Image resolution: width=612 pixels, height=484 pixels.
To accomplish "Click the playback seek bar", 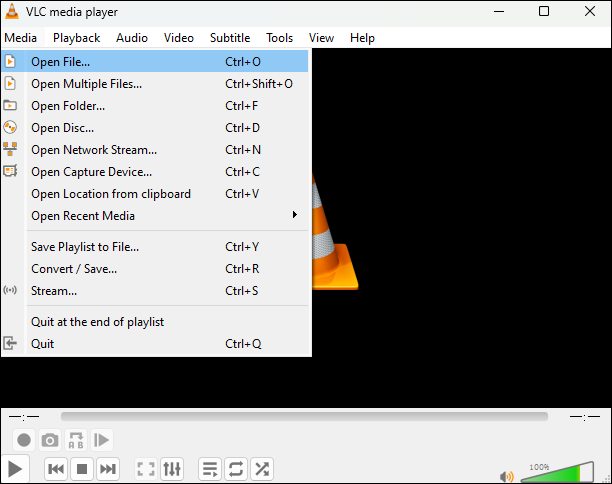I will pos(304,416).
